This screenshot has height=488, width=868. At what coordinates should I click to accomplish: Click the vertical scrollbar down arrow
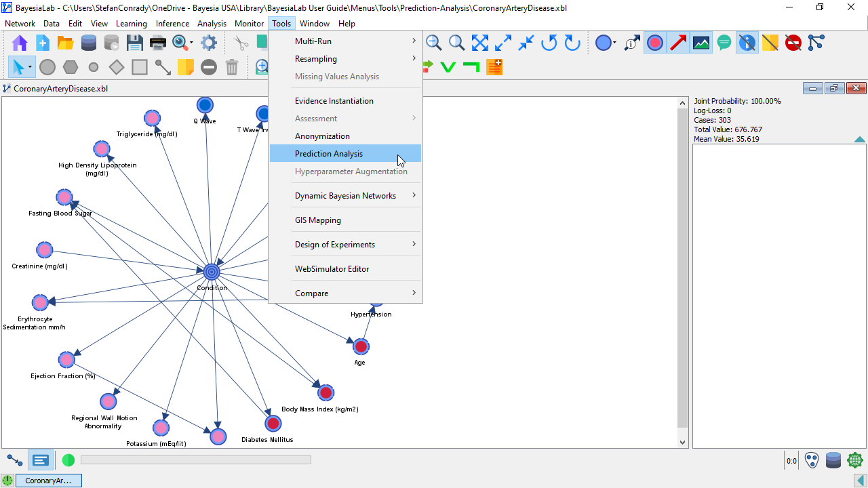pos(683,443)
